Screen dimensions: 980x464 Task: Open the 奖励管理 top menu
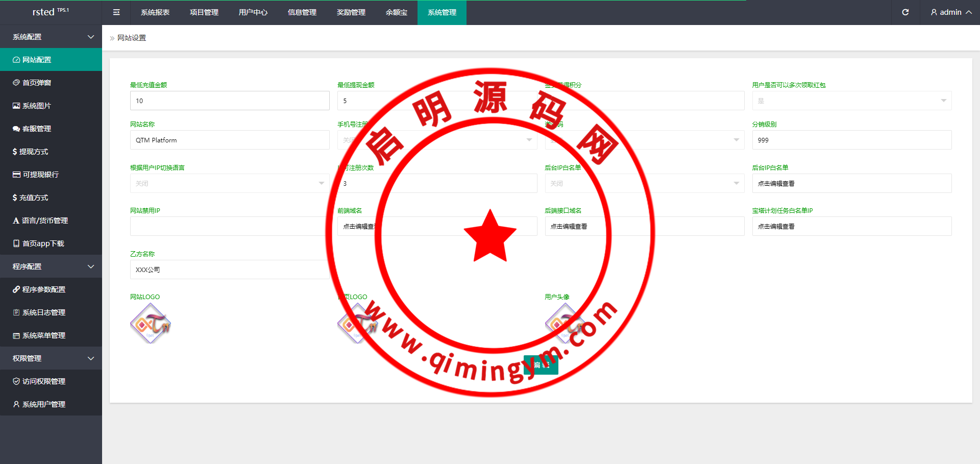point(351,12)
